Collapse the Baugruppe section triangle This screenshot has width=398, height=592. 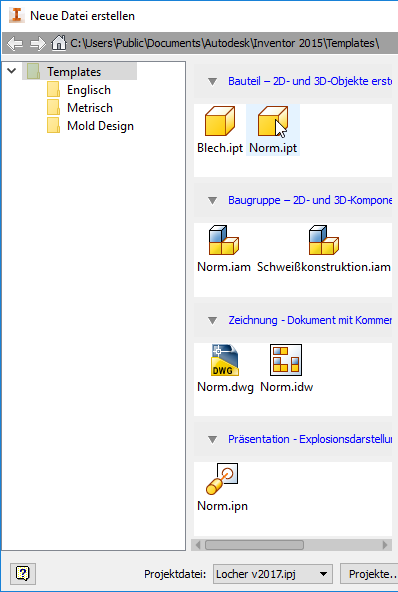pyautogui.click(x=213, y=200)
